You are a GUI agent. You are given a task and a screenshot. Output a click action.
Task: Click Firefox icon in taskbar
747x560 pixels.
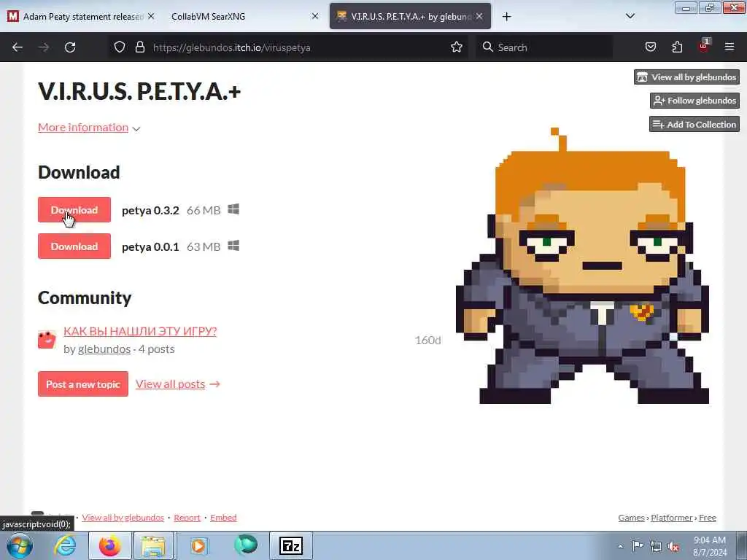tap(110, 545)
